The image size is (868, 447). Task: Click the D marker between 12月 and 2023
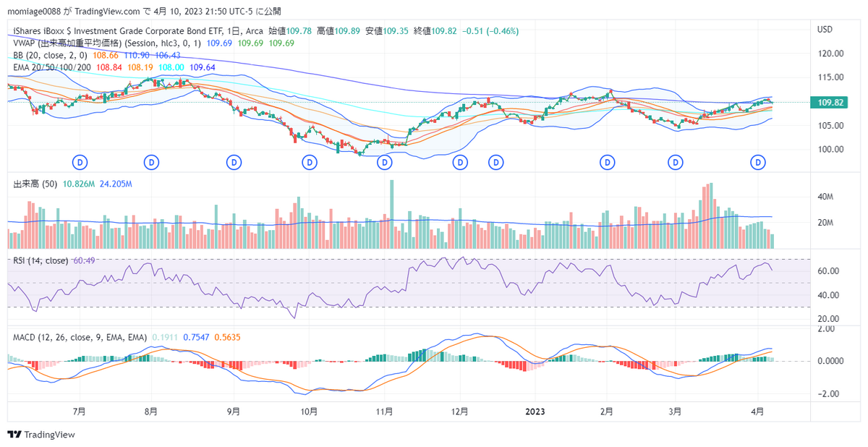point(495,163)
